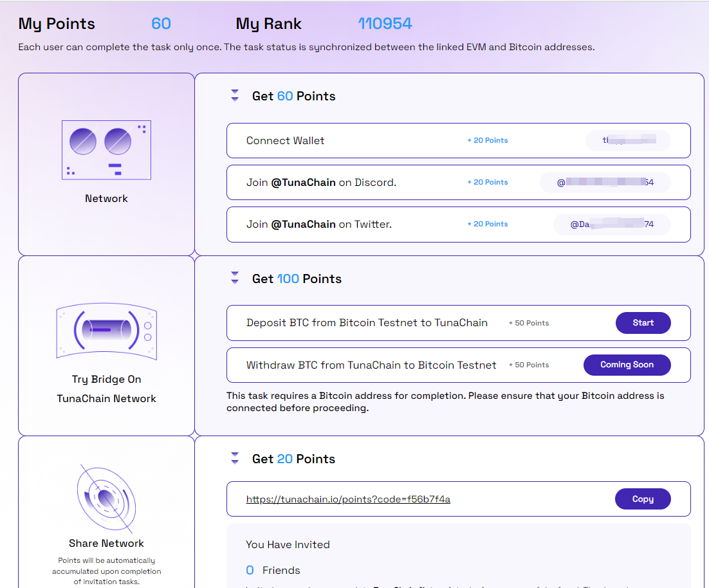709x588 pixels.
Task: Click the +20 Points label for Twitter task
Action: tap(488, 224)
